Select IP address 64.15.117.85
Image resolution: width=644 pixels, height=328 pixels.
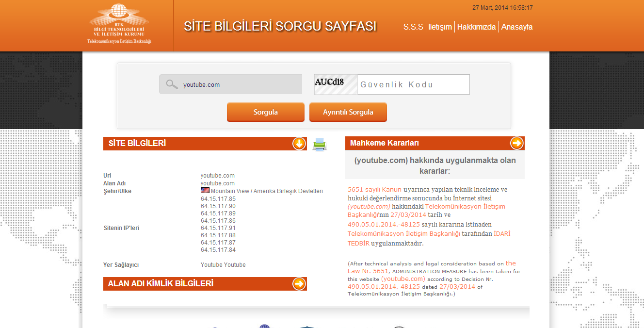tap(218, 199)
